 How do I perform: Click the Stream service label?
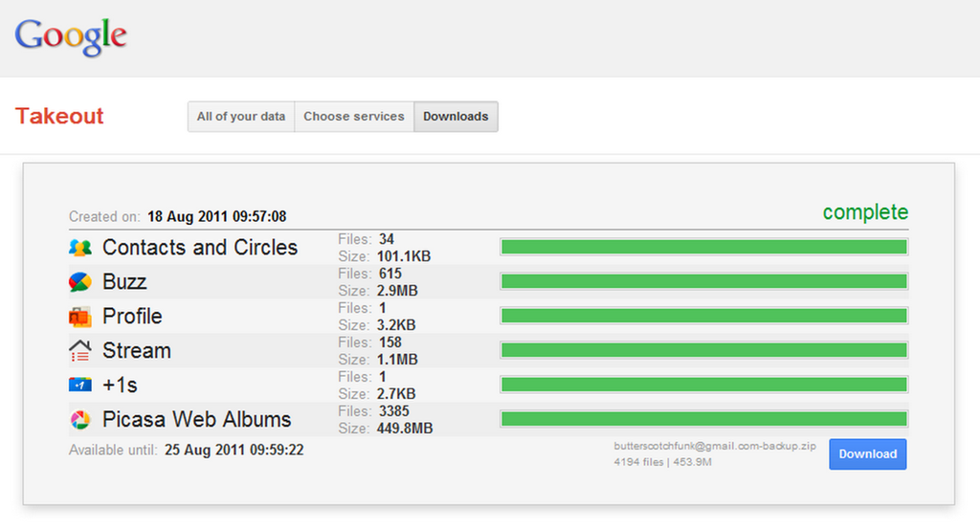(137, 351)
